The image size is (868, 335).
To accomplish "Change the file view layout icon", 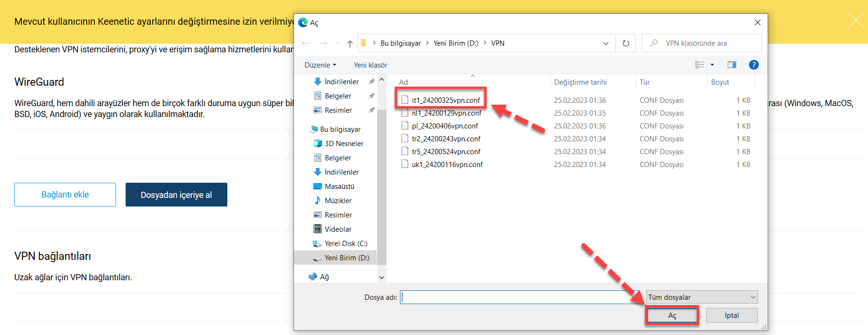I will pyautogui.click(x=700, y=65).
